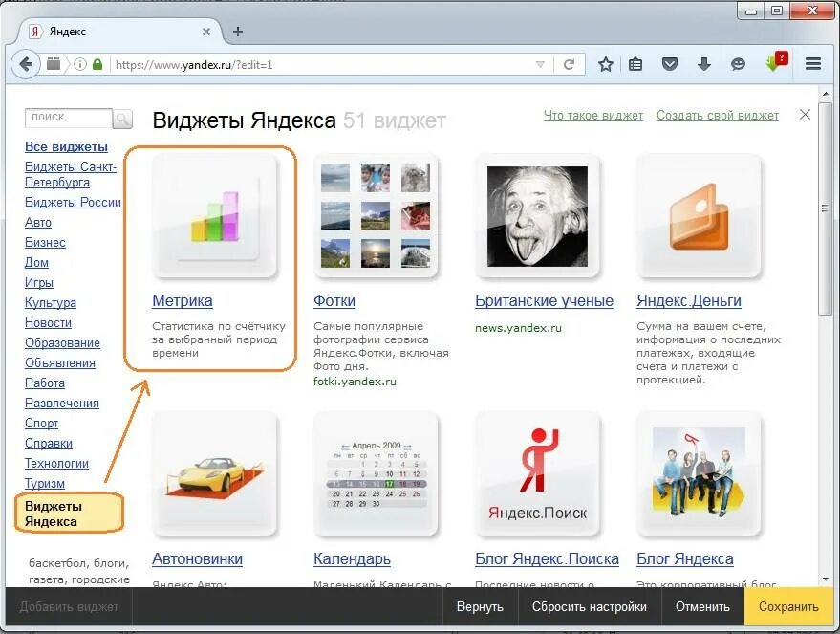This screenshot has width=840, height=634.
Task: Click the Вернуть button
Action: [x=480, y=606]
